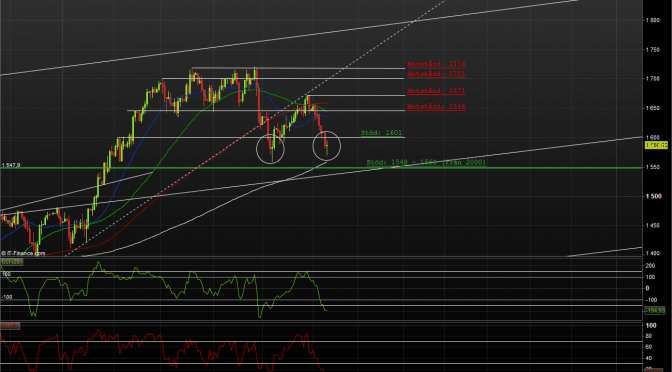Select the 'Stöd: 1601' support label

[381, 133]
